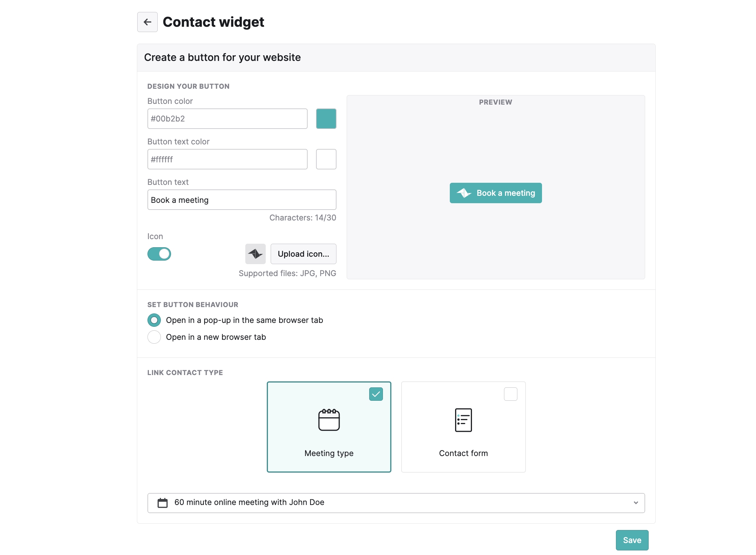Image resolution: width=756 pixels, height=555 pixels.
Task: Click the Book a meeting preview button
Action: (496, 193)
